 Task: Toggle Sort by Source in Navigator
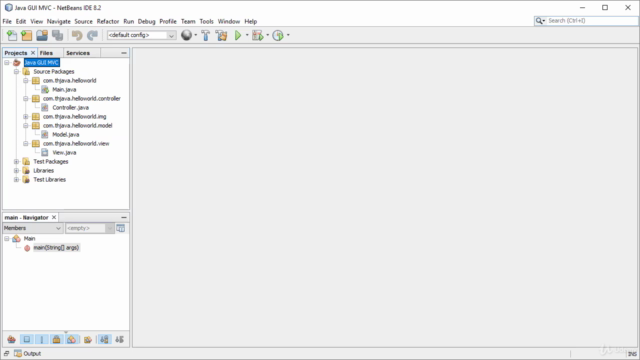click(119, 340)
